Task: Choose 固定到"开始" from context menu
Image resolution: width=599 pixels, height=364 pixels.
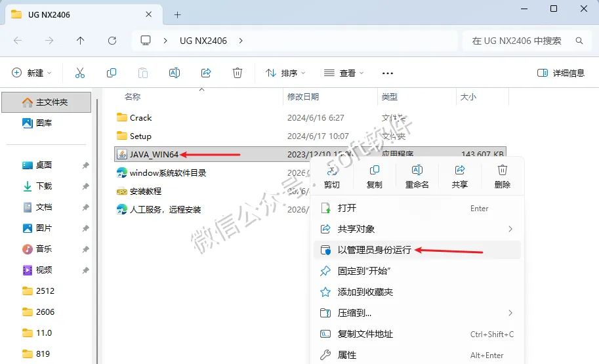Action: [x=417, y=271]
